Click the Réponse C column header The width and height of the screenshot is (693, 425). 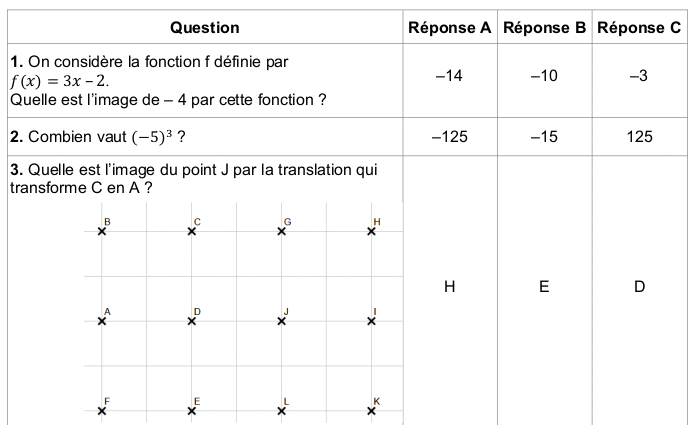pyautogui.click(x=639, y=27)
